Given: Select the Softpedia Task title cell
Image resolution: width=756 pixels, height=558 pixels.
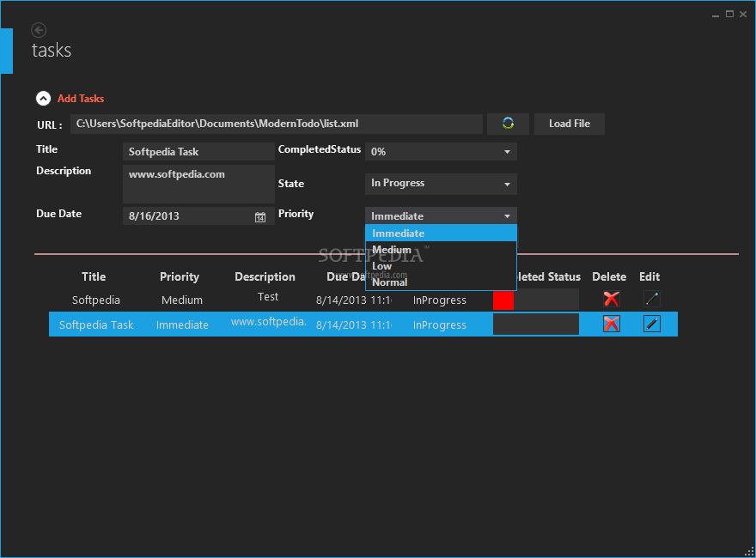Looking at the screenshot, I should (x=96, y=324).
